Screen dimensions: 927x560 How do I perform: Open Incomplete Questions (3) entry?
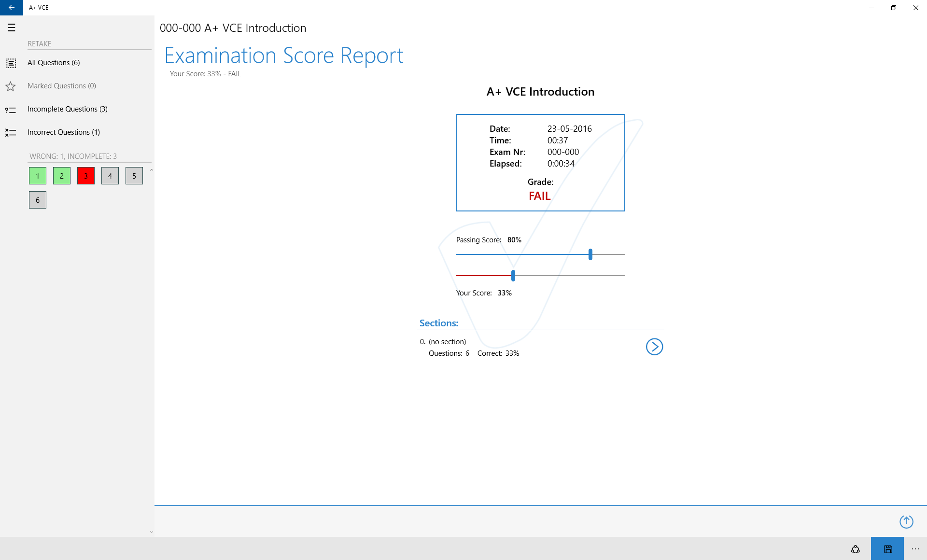67,109
